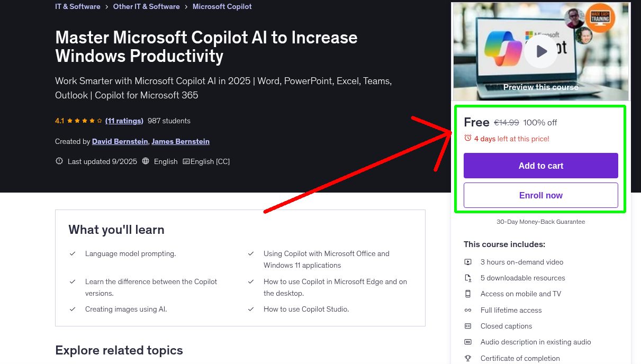641x364 pixels.
Task: Click the checkmark beside Language model prompting
Action: [73, 253]
